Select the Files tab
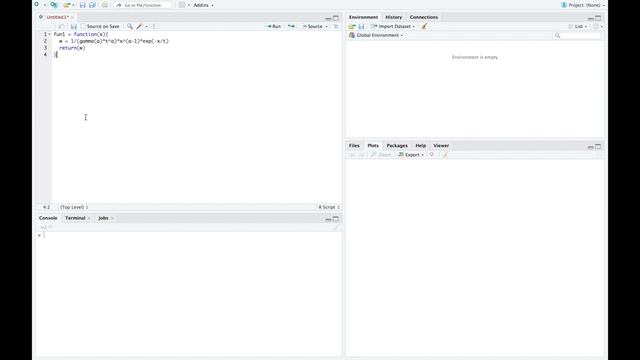The width and height of the screenshot is (640, 360). click(x=354, y=146)
